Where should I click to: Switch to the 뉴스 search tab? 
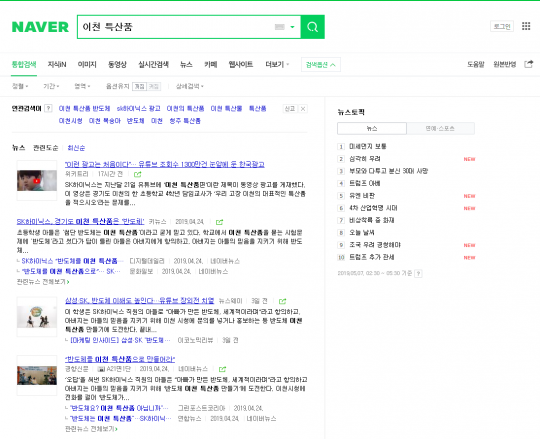(x=186, y=64)
